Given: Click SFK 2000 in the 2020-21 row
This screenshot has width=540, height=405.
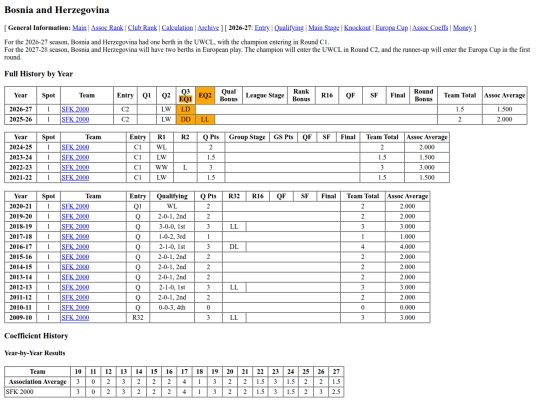Looking at the screenshot, I should pos(75,206).
